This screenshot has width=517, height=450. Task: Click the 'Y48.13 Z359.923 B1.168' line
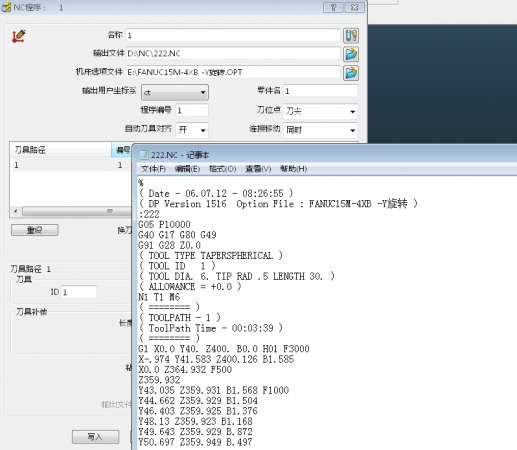coord(195,421)
